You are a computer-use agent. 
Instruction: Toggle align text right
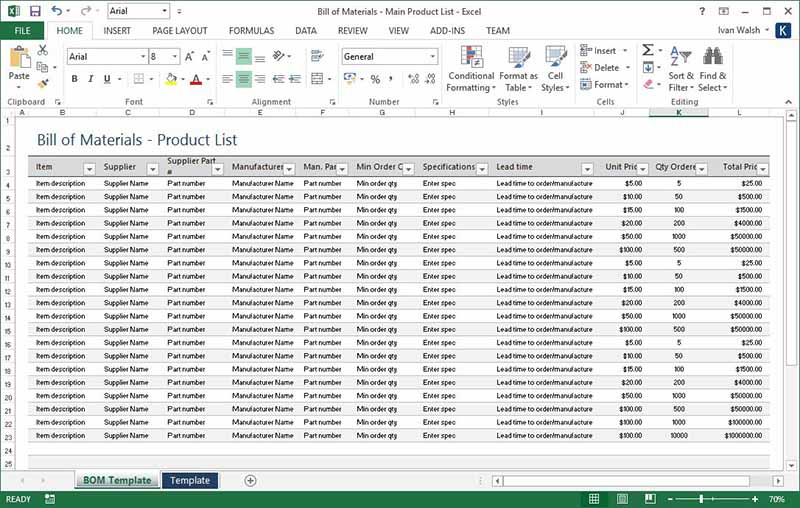tap(260, 79)
